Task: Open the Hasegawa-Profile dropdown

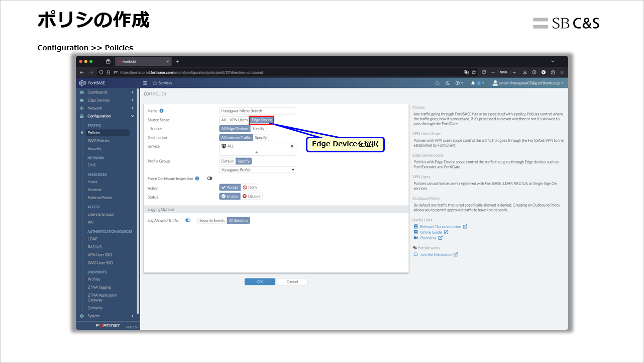Action: click(x=258, y=170)
